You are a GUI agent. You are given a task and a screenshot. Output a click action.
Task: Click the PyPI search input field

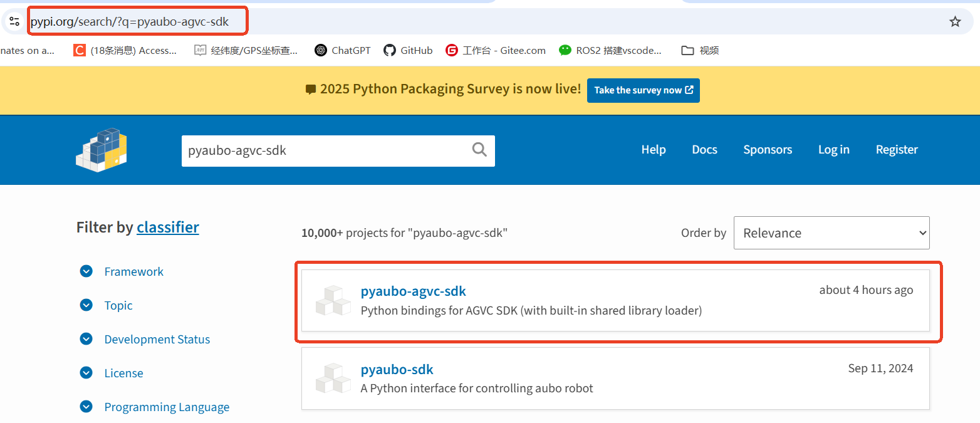(x=326, y=151)
